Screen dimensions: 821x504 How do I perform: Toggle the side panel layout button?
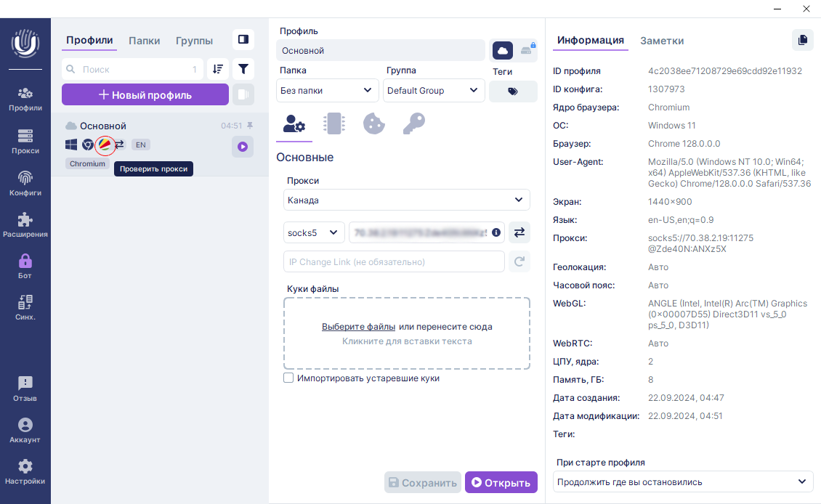(243, 40)
